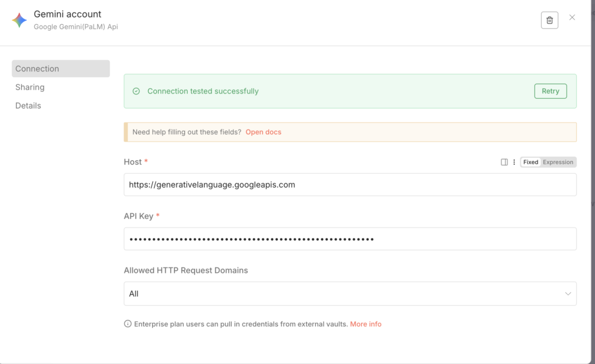
Task: Open the More info link
Action: (365, 324)
